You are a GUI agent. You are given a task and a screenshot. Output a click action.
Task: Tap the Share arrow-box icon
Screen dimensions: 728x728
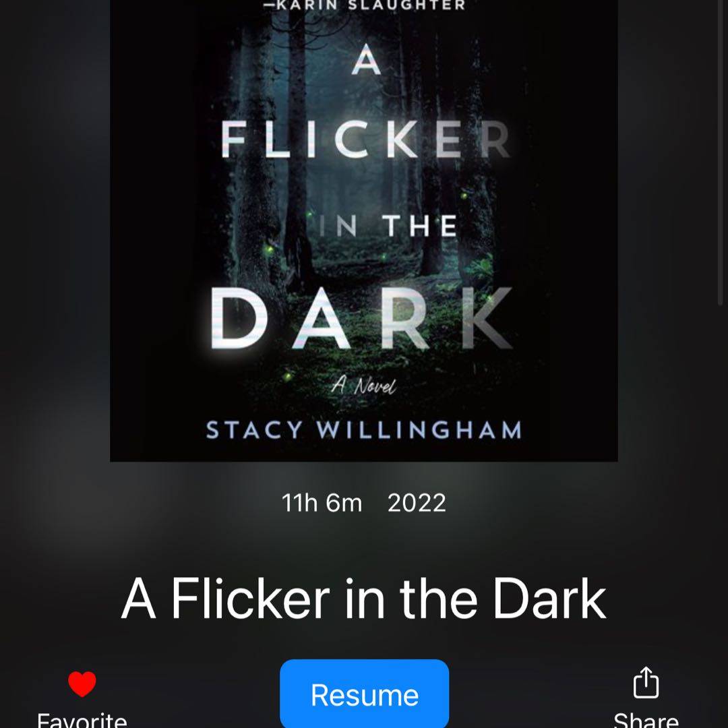click(x=646, y=682)
